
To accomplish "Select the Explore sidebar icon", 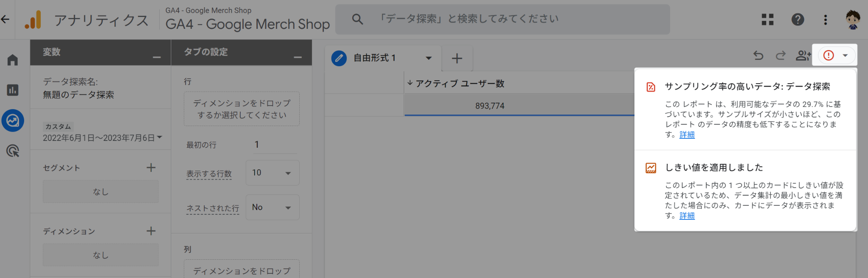I will click(13, 121).
